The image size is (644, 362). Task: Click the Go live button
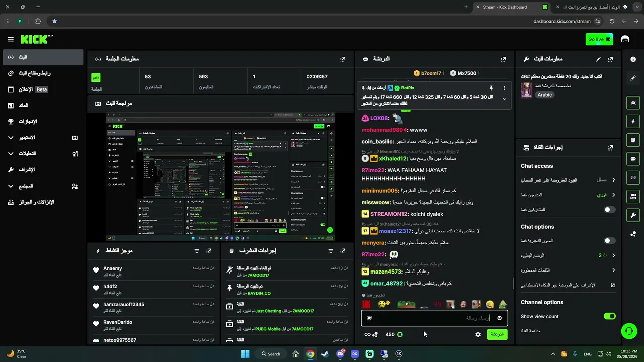coord(599,39)
